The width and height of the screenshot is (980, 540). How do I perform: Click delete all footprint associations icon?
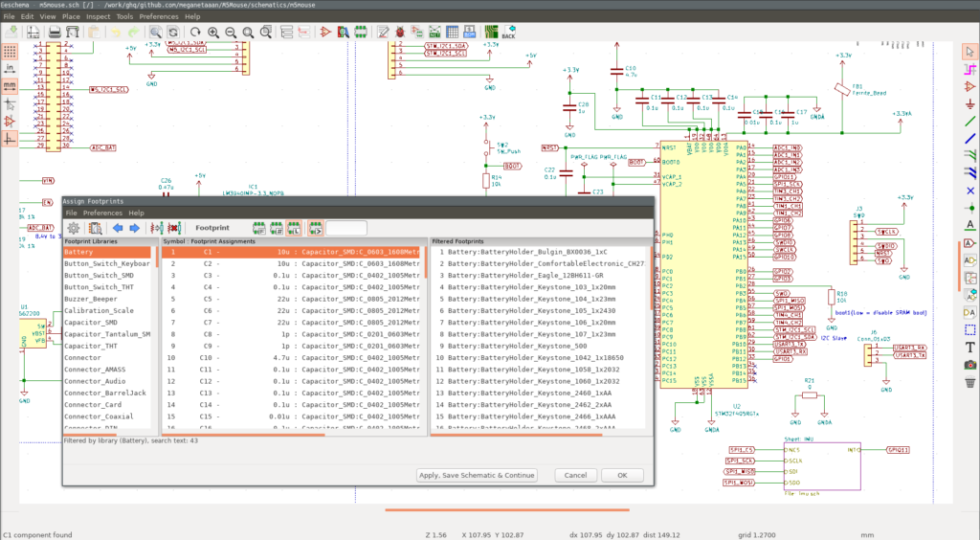(174, 228)
